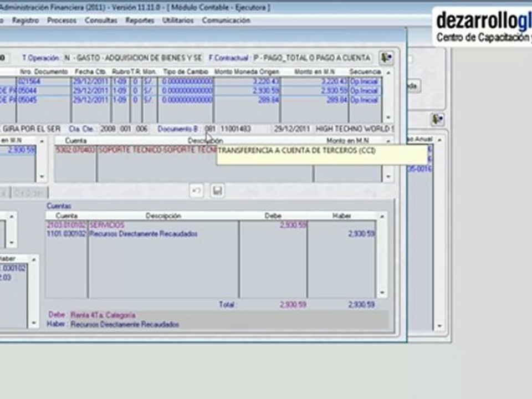This screenshot has width=532, height=399.
Task: Click the 'Renta 4Ta. Categoría' Debe label
Action: pos(103,315)
